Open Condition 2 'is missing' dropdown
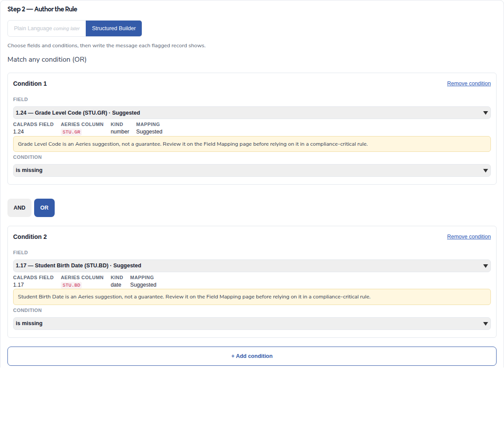The width and height of the screenshot is (504, 424). click(x=252, y=323)
